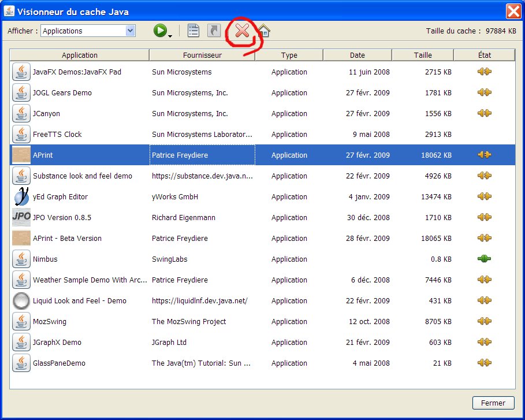Select the APrint - Beta Version name
525x420 pixels.
point(67,238)
